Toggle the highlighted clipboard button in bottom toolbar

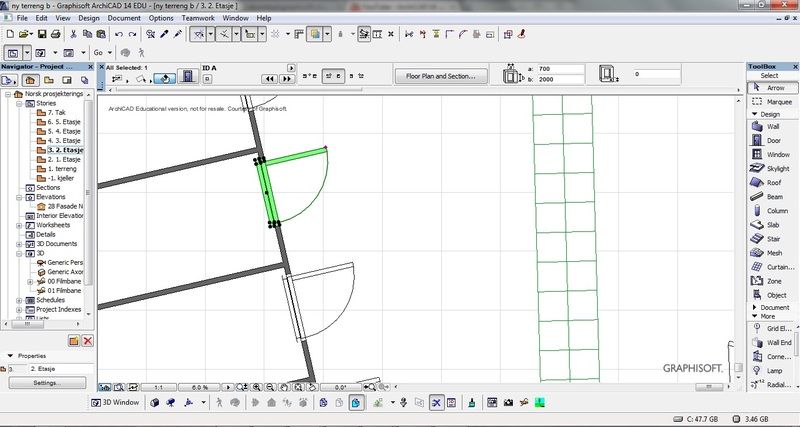pyautogui.click(x=356, y=403)
